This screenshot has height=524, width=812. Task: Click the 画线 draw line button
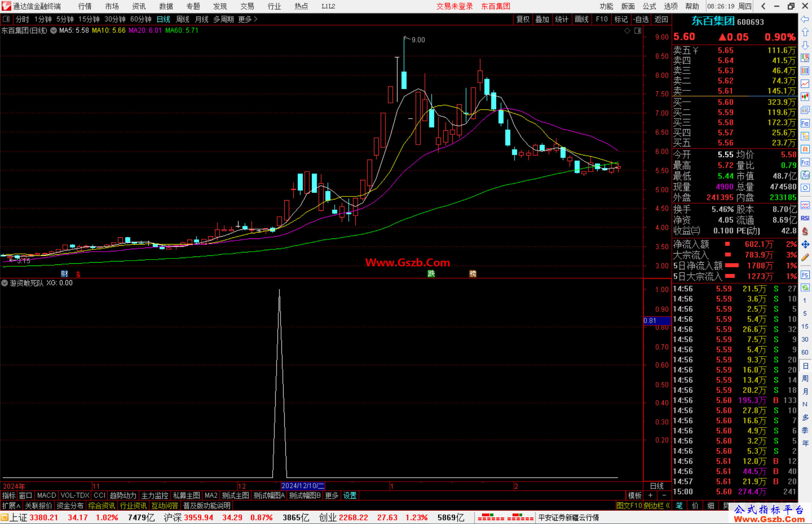(x=582, y=19)
